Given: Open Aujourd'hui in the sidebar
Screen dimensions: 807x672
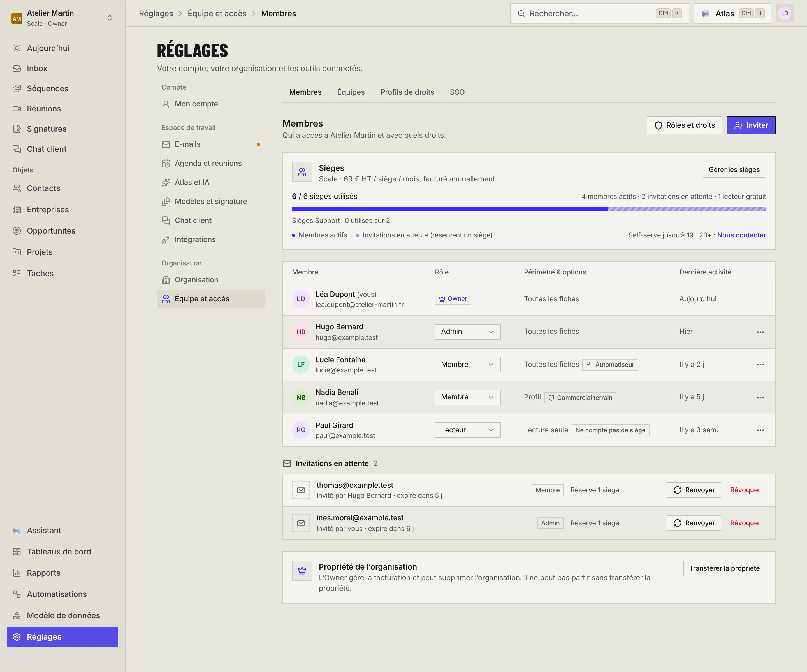Looking at the screenshot, I should pos(62,48).
